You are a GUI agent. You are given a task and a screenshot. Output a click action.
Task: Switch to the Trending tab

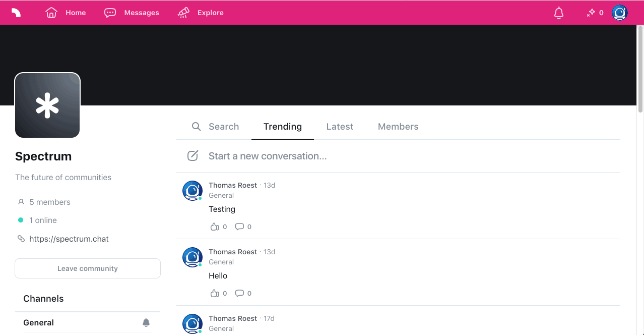point(282,127)
